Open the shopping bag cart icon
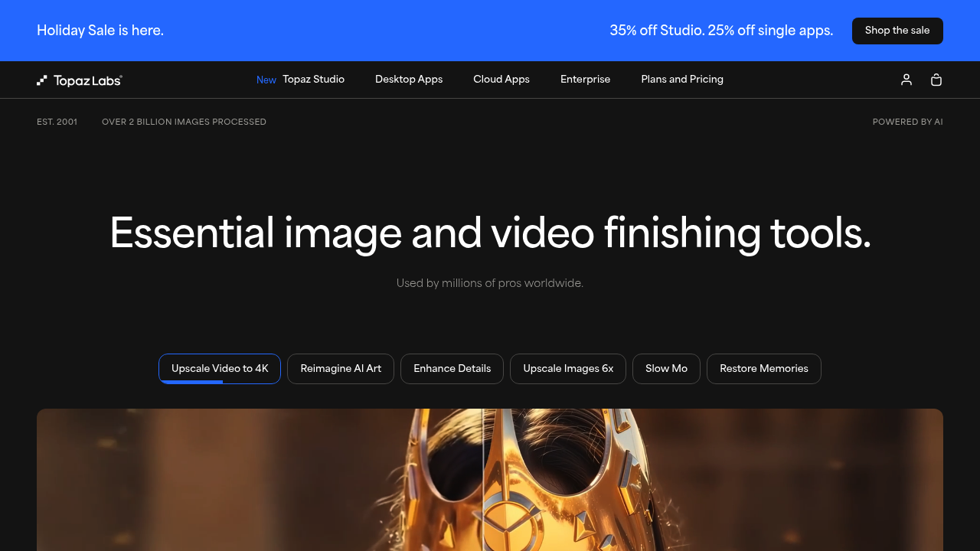The height and width of the screenshot is (551, 980). (936, 80)
